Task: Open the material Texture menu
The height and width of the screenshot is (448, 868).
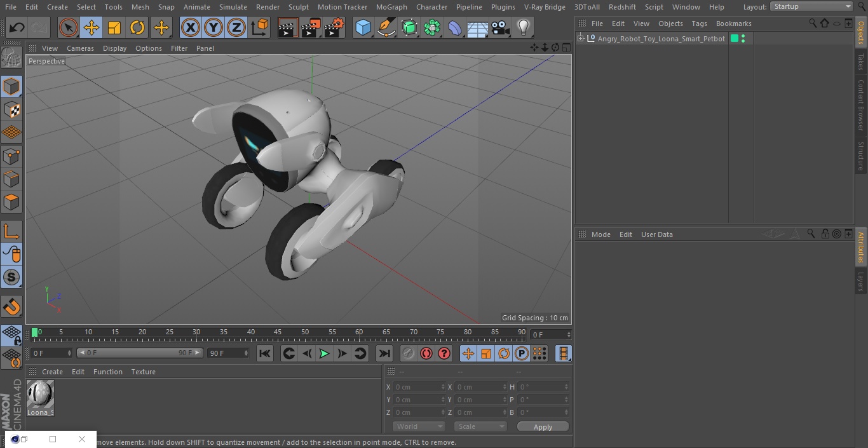Action: [x=143, y=372]
